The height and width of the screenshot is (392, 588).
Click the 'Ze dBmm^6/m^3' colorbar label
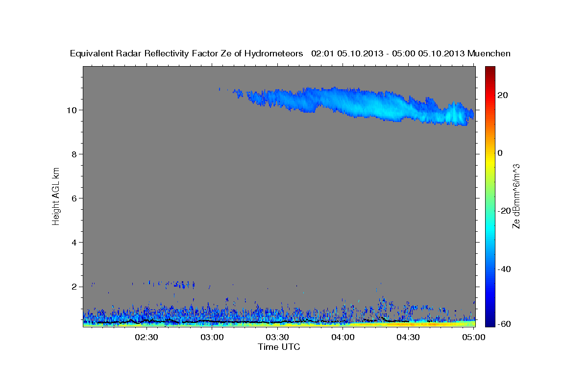point(516,196)
